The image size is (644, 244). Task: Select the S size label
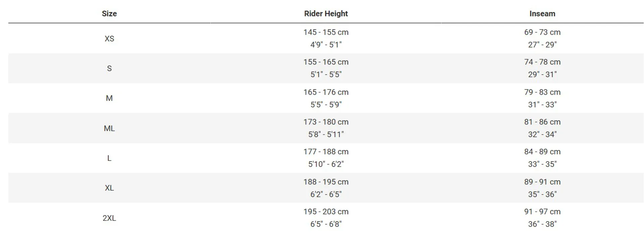coord(109,68)
